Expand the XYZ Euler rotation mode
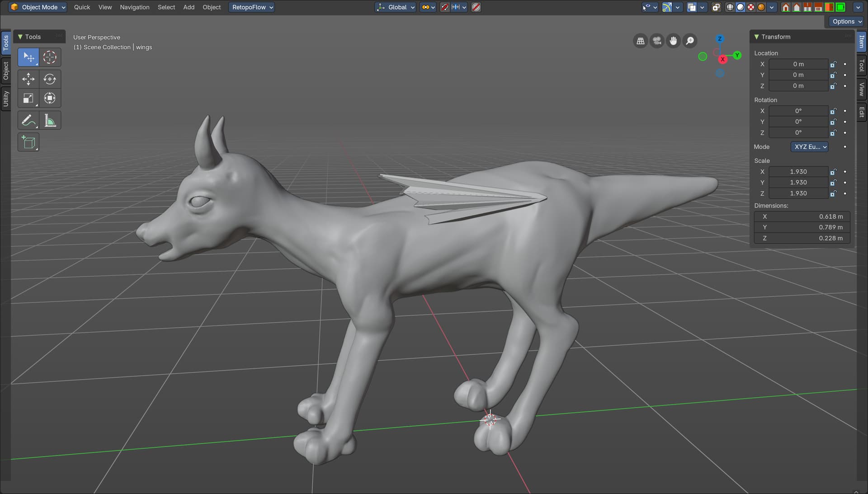 (x=809, y=147)
